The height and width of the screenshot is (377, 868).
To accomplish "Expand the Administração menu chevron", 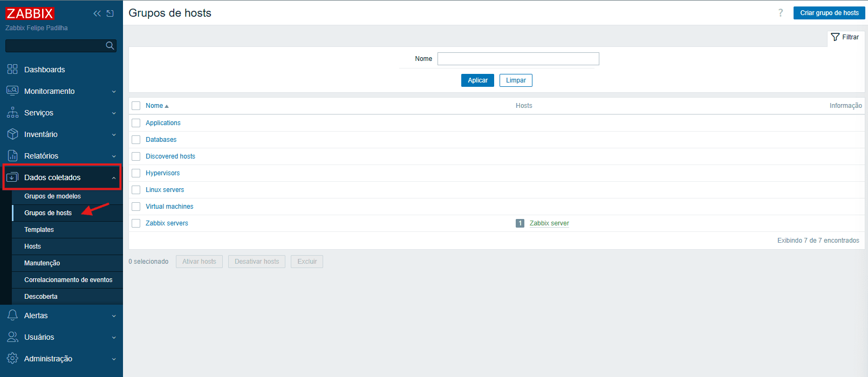I will [x=114, y=359].
